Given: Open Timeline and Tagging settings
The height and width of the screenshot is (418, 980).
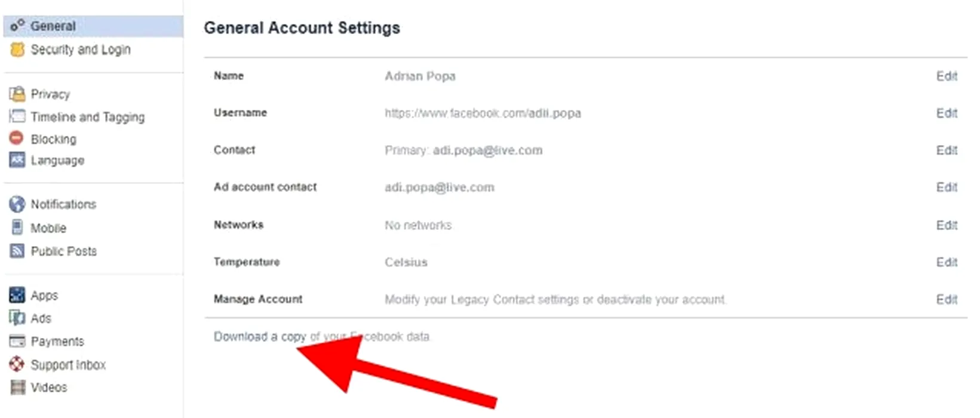Looking at the screenshot, I should 87,117.
